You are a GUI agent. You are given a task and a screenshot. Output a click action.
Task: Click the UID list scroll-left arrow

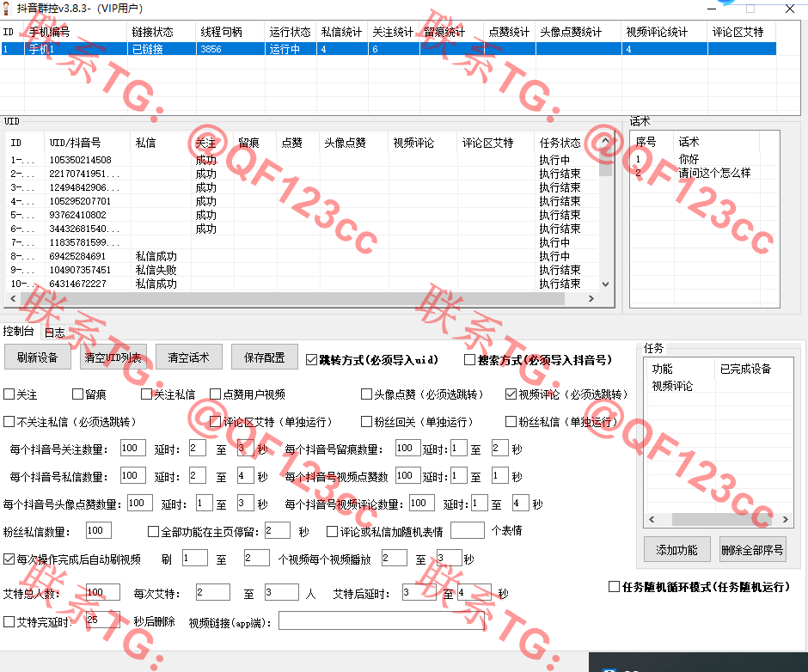click(13, 298)
